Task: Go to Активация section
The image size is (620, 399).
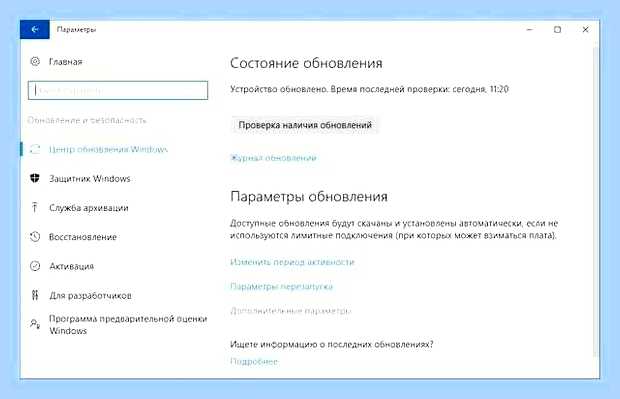Action: (72, 266)
